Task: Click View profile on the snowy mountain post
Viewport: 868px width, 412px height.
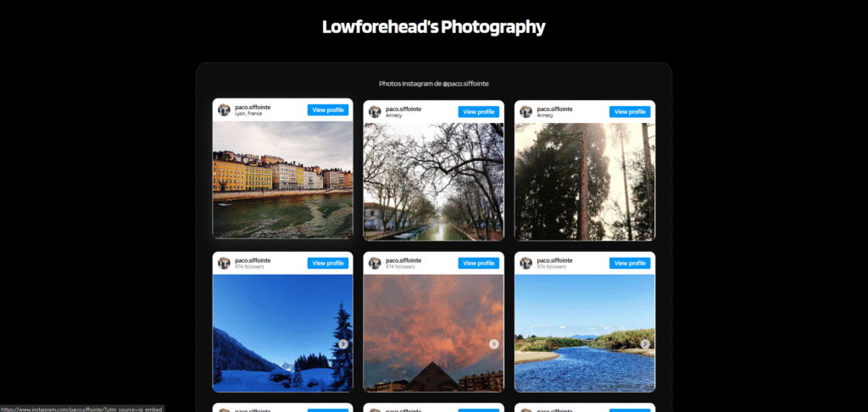Action: pyautogui.click(x=328, y=263)
